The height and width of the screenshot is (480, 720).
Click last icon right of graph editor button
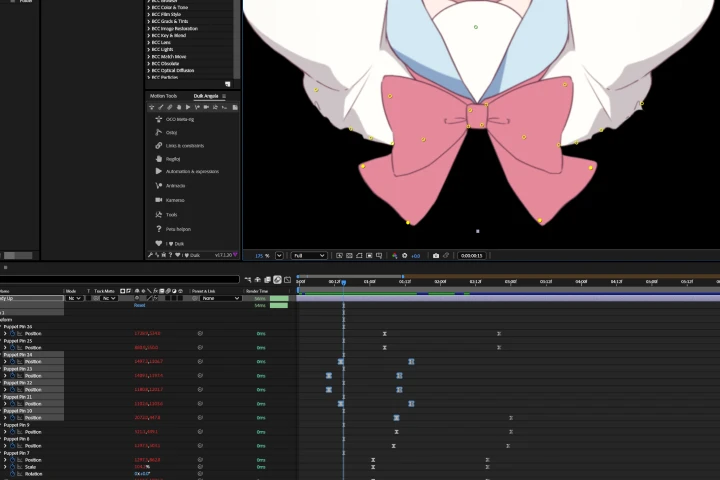287,280
